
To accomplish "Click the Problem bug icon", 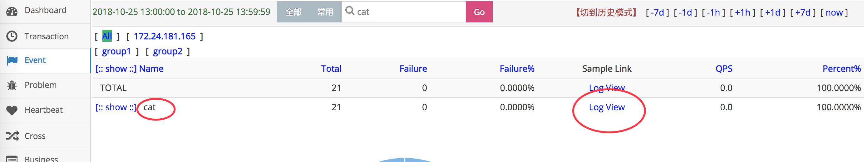I will click(x=12, y=85).
